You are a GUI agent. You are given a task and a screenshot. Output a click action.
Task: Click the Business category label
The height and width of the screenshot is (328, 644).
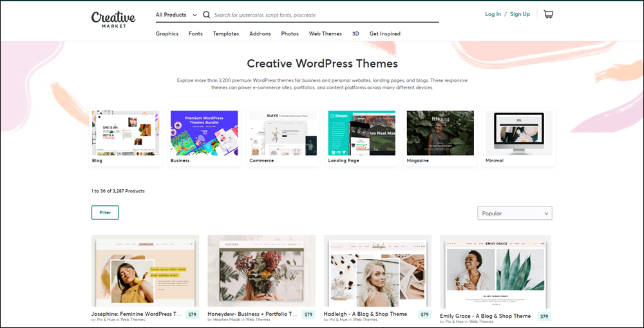tap(180, 161)
